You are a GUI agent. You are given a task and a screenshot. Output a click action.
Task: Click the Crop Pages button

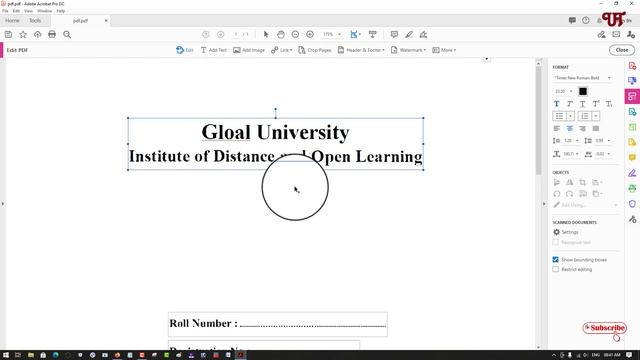[315, 50]
